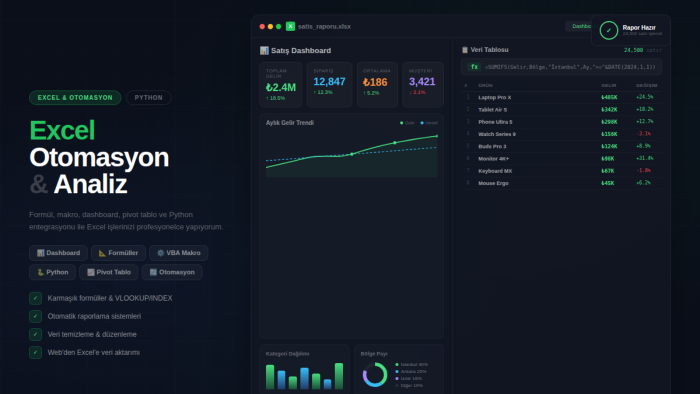Click the DEĞİŞİM column header
Image resolution: width=700 pixels, height=394 pixels.
pyautogui.click(x=646, y=85)
